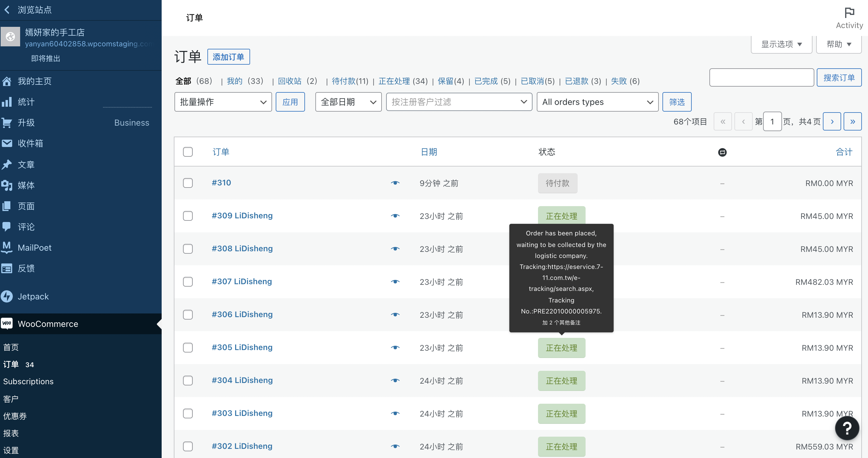Check the box for order #308
Image resolution: width=868 pixels, height=458 pixels.
point(188,249)
